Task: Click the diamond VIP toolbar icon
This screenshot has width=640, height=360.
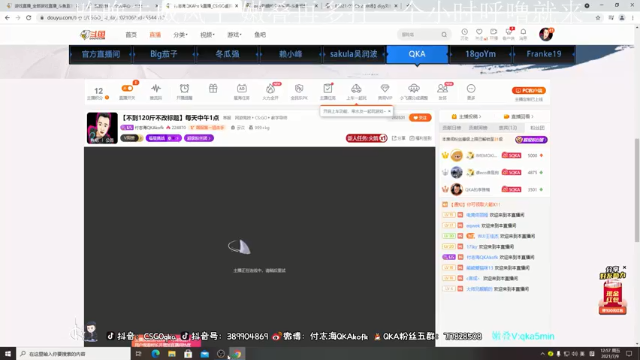Action: 385,89
